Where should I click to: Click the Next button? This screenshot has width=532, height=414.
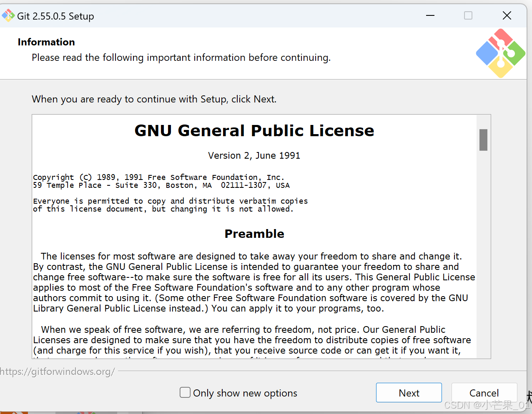click(x=409, y=393)
